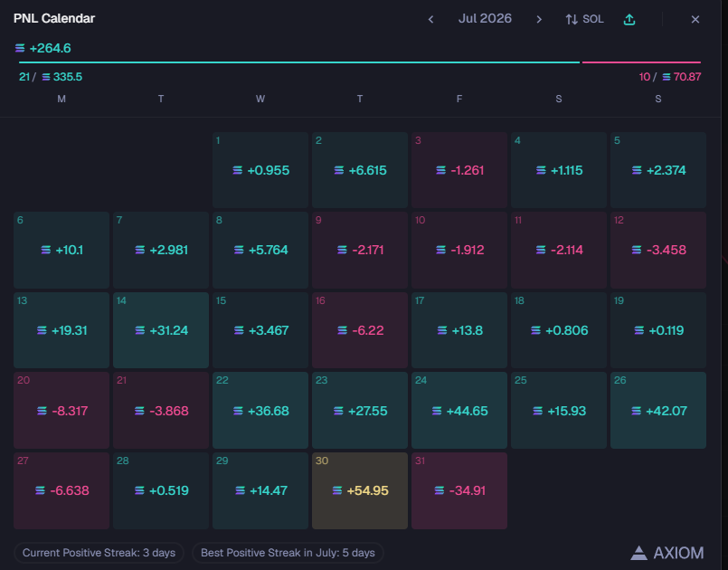Viewport: 728px width, 570px height.
Task: Inspect day 18 gain +0.806
Action: 559,330
